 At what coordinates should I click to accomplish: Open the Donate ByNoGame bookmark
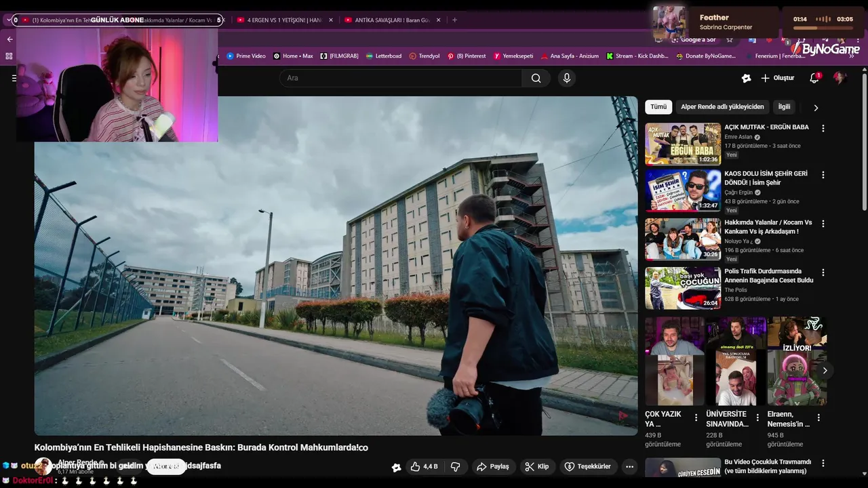[706, 56]
